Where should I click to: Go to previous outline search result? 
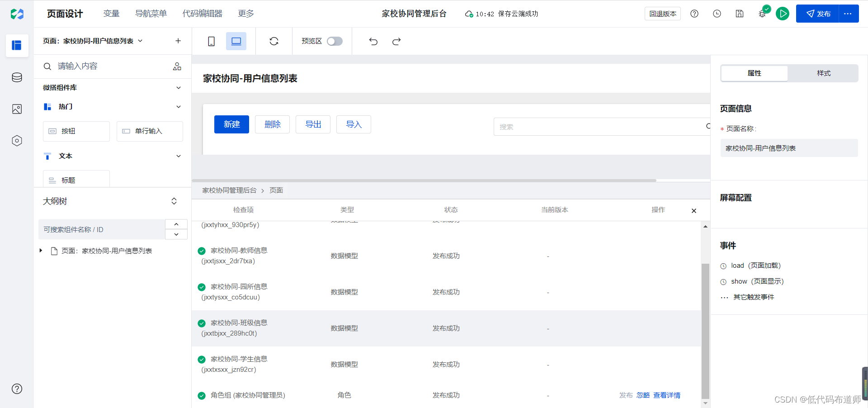[x=176, y=224]
